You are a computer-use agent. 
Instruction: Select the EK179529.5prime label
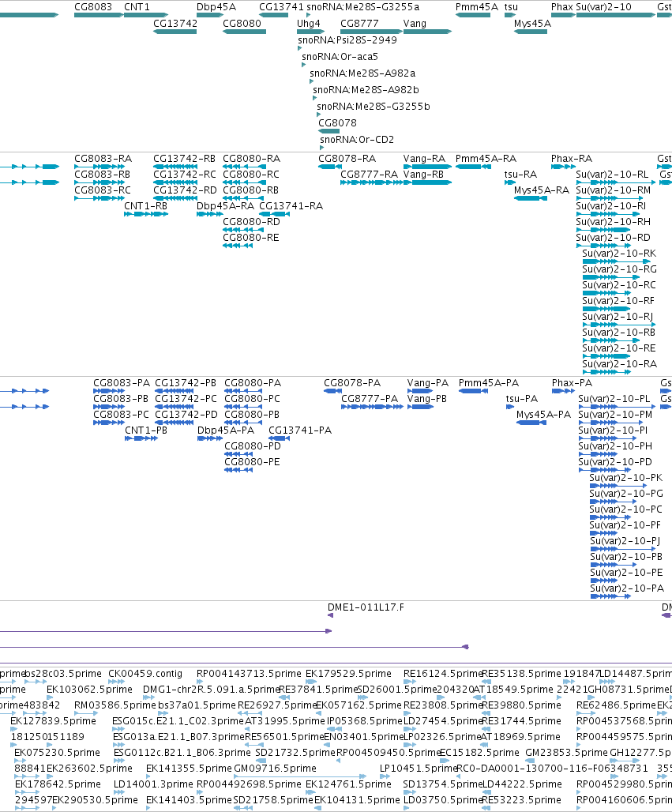coord(348,674)
